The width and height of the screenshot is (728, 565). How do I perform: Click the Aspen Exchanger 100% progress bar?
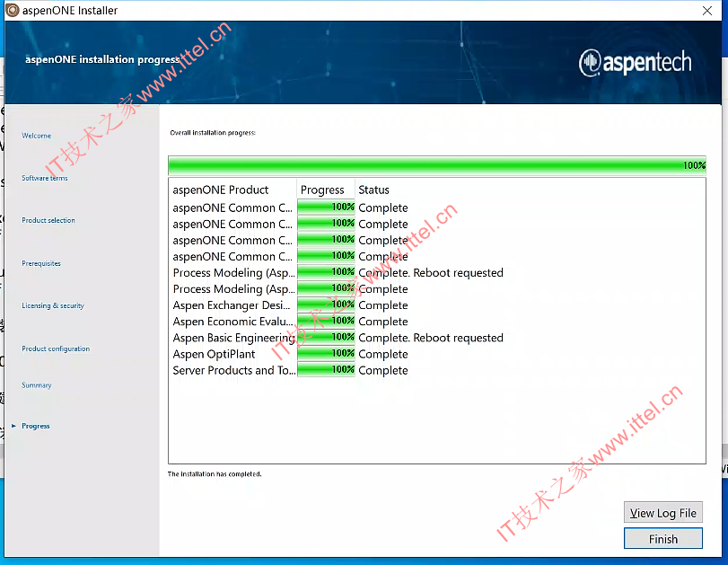(326, 305)
